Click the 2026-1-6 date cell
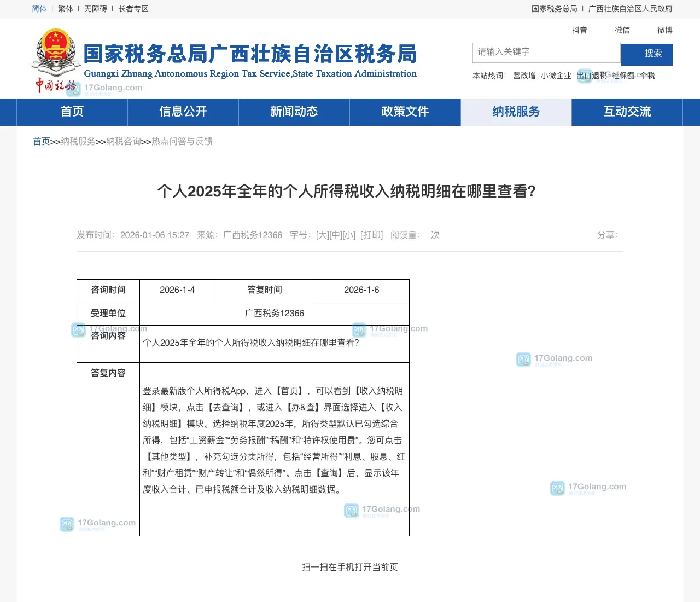This screenshot has height=602, width=700. [361, 290]
